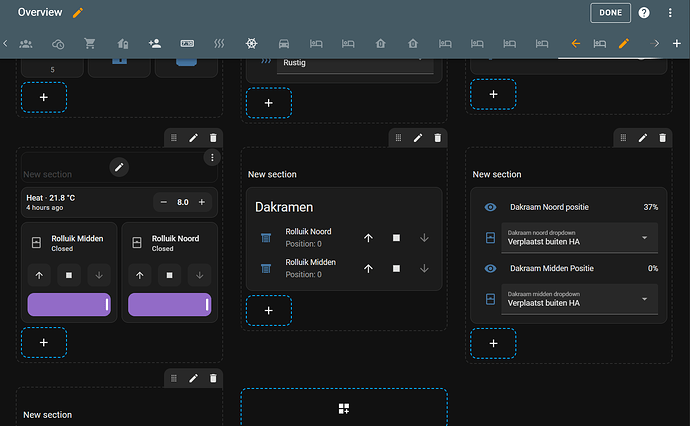Grab the drag handle of the Heat section
This screenshot has height=426, width=690.
(174, 138)
